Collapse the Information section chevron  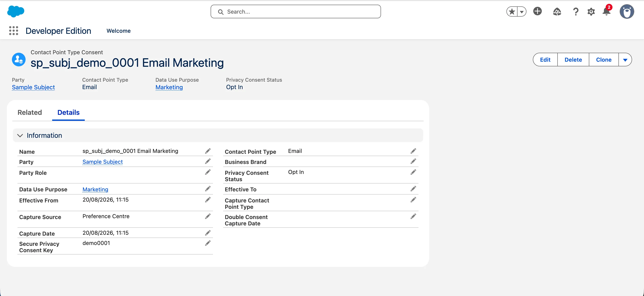click(x=20, y=135)
